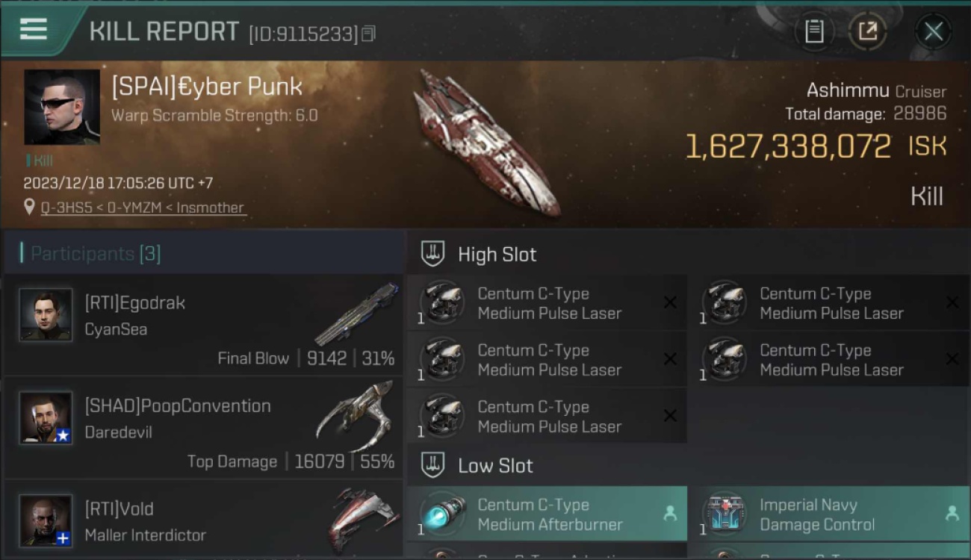Select the Ashimmu ship image

[x=487, y=142]
